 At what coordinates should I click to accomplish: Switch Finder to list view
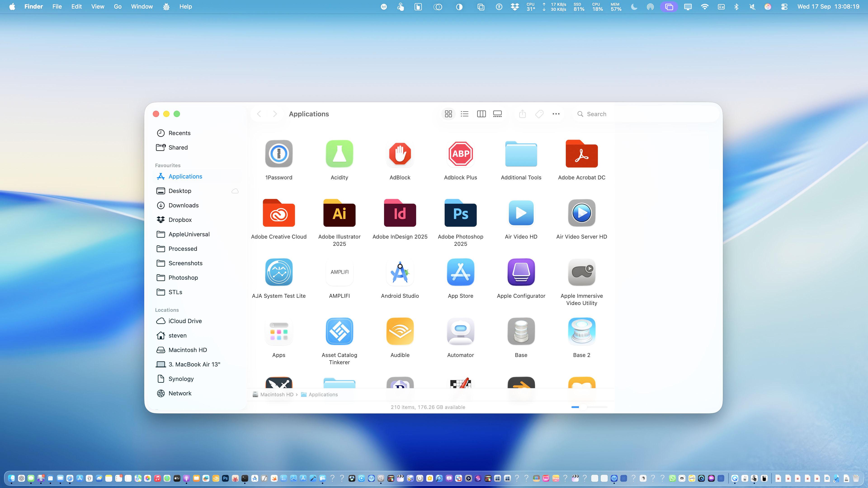coord(465,114)
